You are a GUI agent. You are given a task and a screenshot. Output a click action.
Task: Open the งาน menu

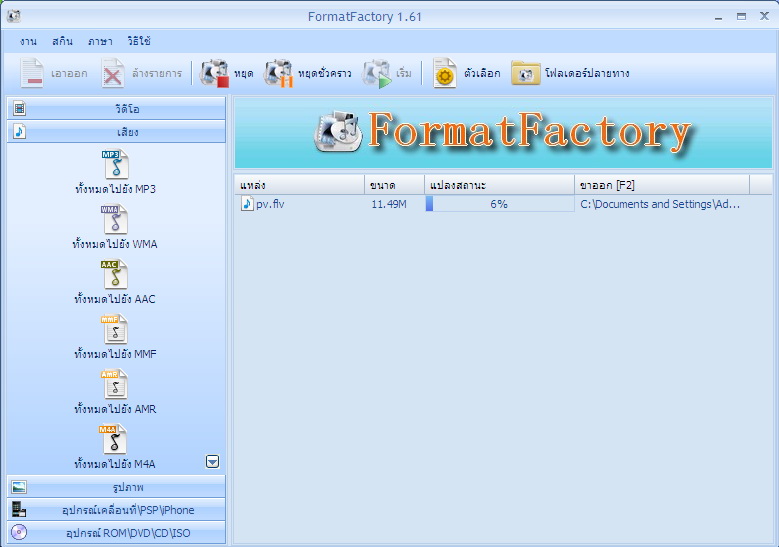pyautogui.click(x=28, y=41)
